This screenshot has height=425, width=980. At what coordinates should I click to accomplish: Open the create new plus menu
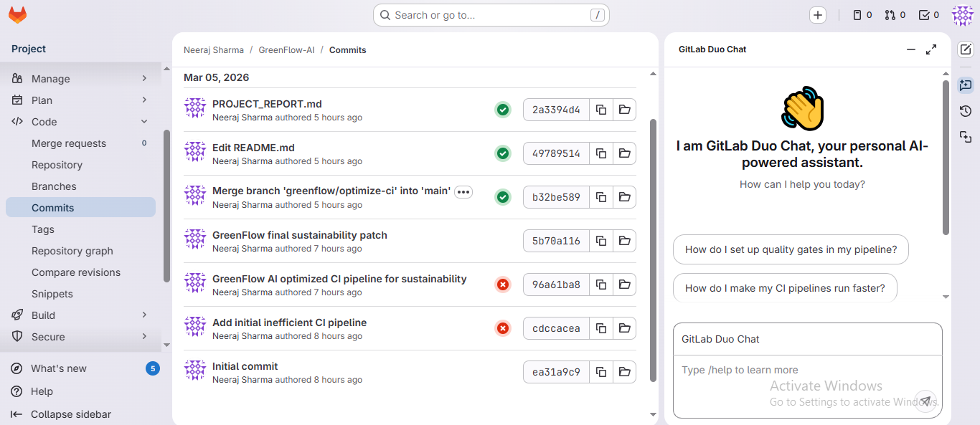tap(818, 15)
